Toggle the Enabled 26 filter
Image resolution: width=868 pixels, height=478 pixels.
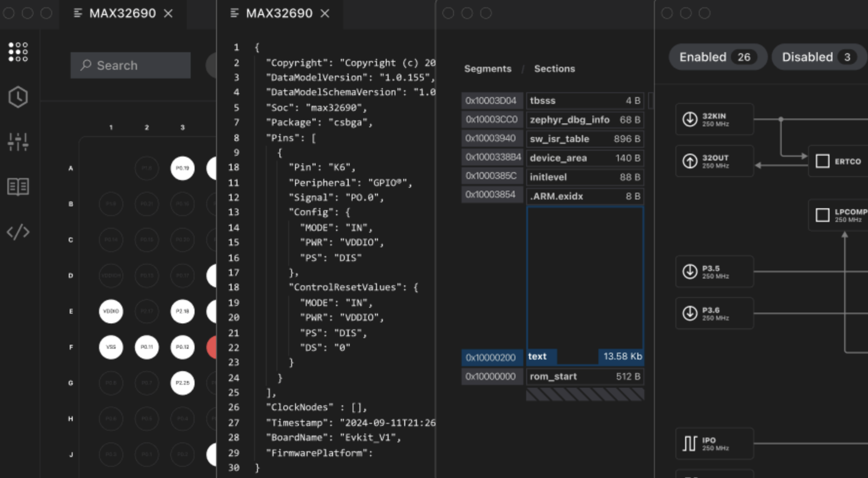(718, 57)
